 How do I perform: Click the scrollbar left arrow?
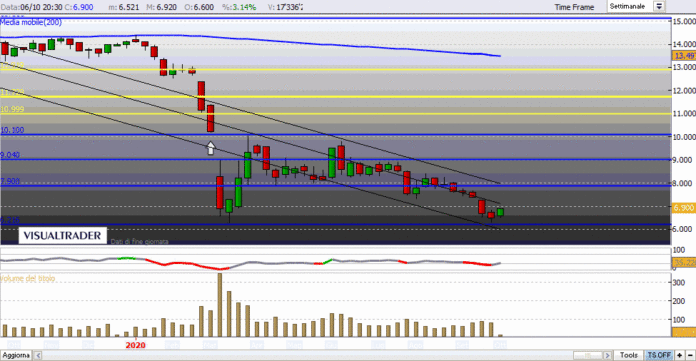click(38, 355)
